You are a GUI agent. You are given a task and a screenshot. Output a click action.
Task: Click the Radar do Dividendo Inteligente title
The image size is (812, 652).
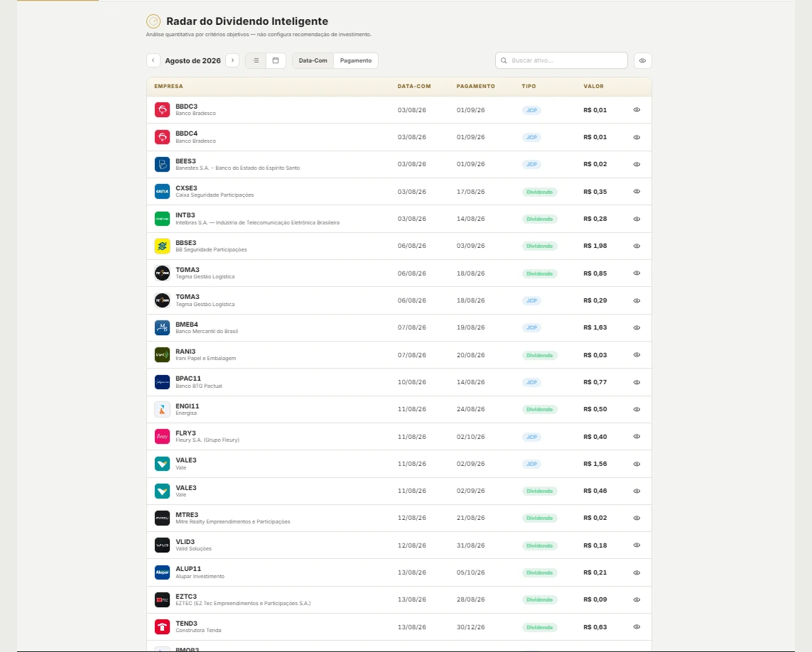click(x=247, y=21)
